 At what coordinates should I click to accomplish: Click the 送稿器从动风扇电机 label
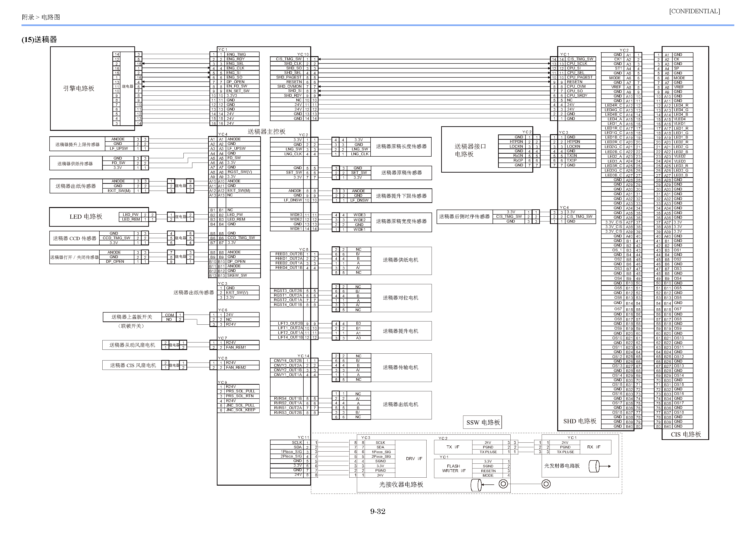[132, 345]
